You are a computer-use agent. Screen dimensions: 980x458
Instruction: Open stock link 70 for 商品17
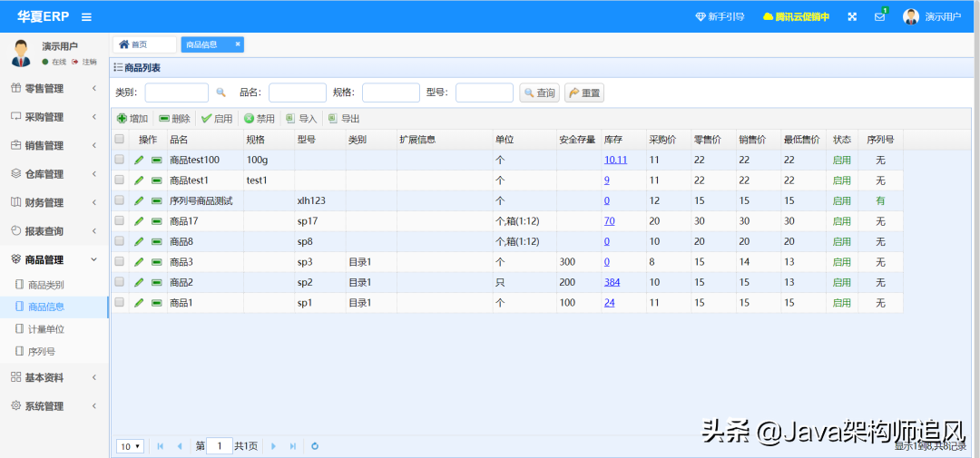pos(610,221)
